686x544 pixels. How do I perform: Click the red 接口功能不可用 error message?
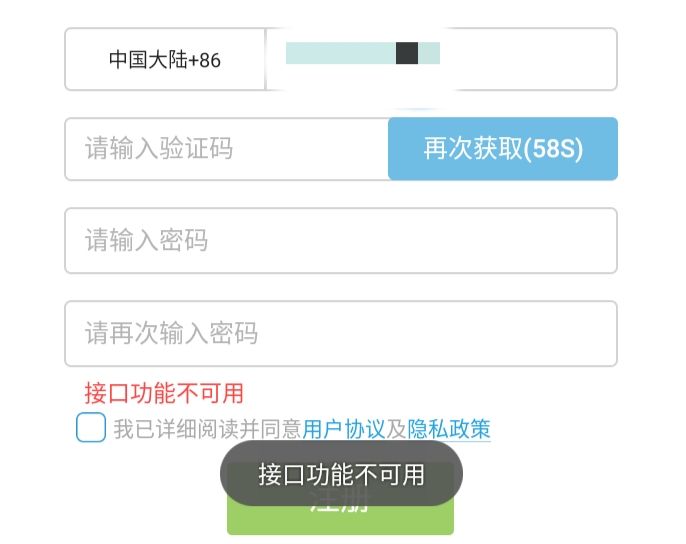pyautogui.click(x=164, y=393)
